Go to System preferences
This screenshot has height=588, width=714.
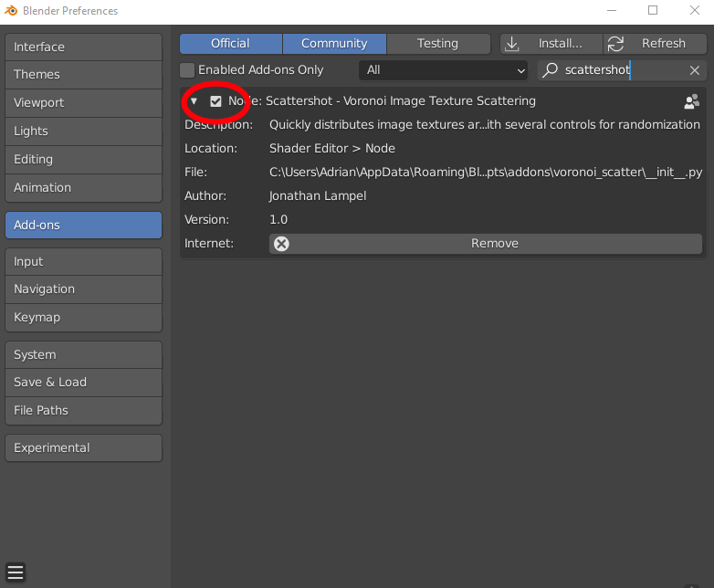click(83, 355)
